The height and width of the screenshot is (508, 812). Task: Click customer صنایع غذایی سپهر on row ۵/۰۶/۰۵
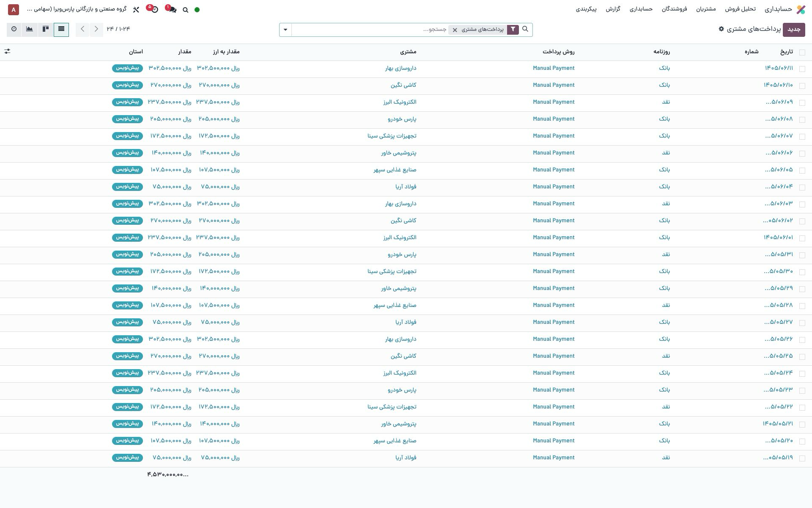click(395, 170)
